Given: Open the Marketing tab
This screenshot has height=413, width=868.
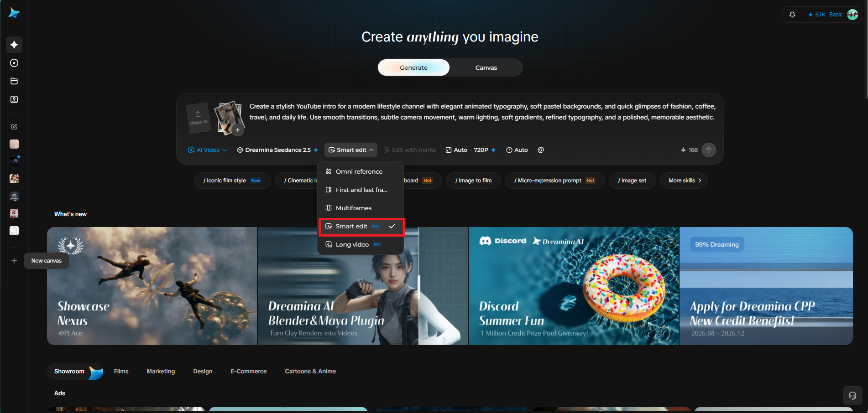Looking at the screenshot, I should (161, 372).
